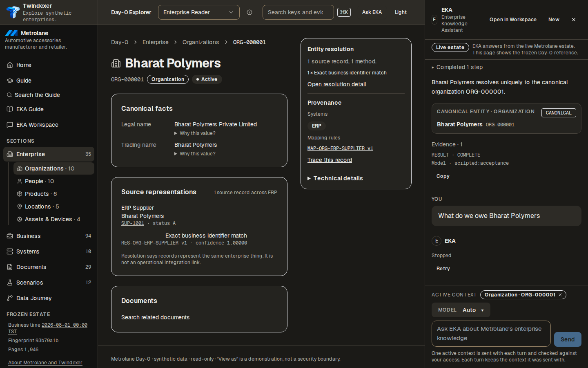The height and width of the screenshot is (368, 588).
Task: Open the Model Auto dropdown
Action: [461, 310]
